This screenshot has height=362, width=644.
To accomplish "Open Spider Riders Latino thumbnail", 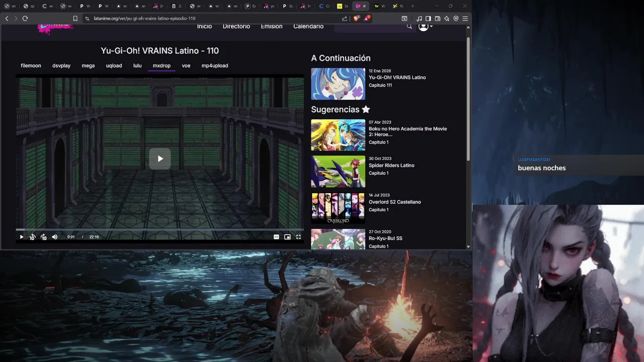I will (x=338, y=171).
